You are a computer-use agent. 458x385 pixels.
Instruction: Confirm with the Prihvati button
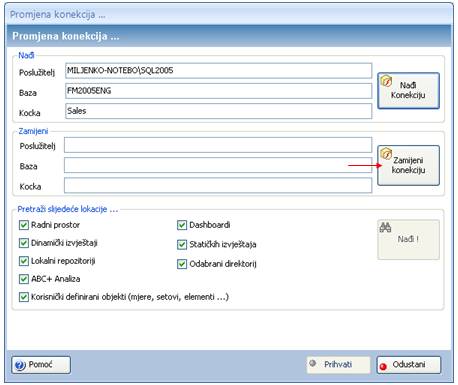[338, 365]
